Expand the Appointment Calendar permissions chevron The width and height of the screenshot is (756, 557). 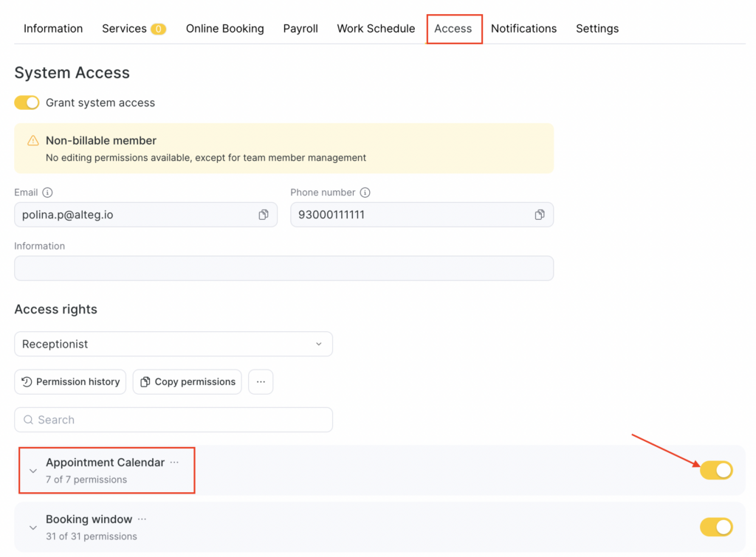point(32,471)
